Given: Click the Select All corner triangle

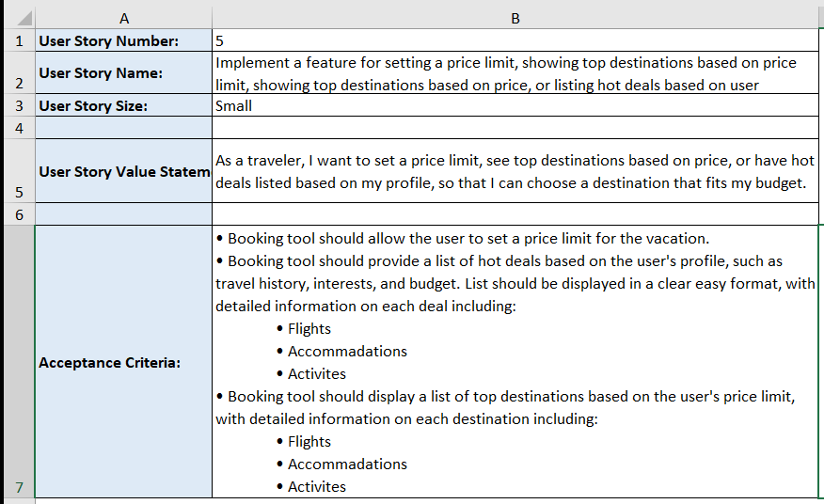Looking at the screenshot, I should coord(19,19).
